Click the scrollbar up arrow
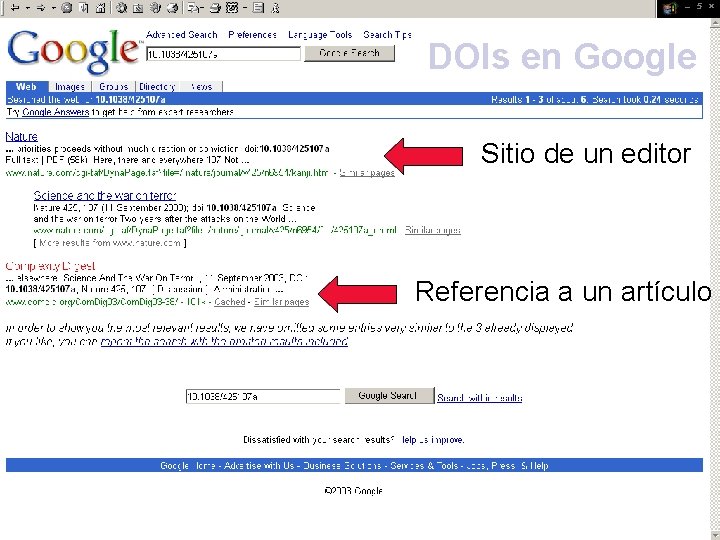Image resolution: width=720 pixels, height=540 pixels. pos(715,22)
